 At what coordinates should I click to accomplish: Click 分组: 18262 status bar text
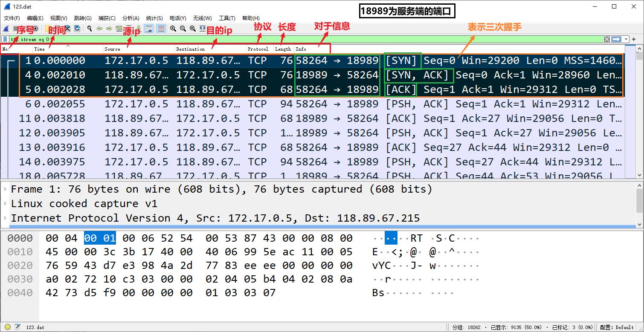coord(466,327)
